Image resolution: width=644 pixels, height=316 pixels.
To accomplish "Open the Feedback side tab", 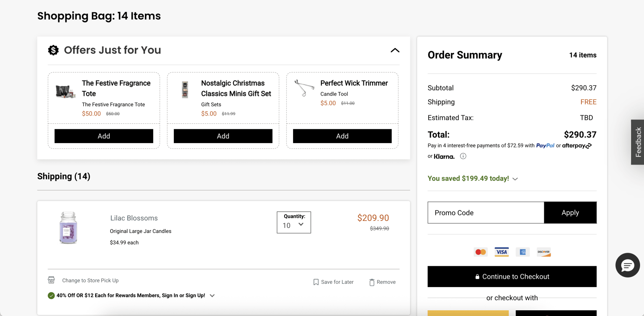I will pyautogui.click(x=638, y=142).
